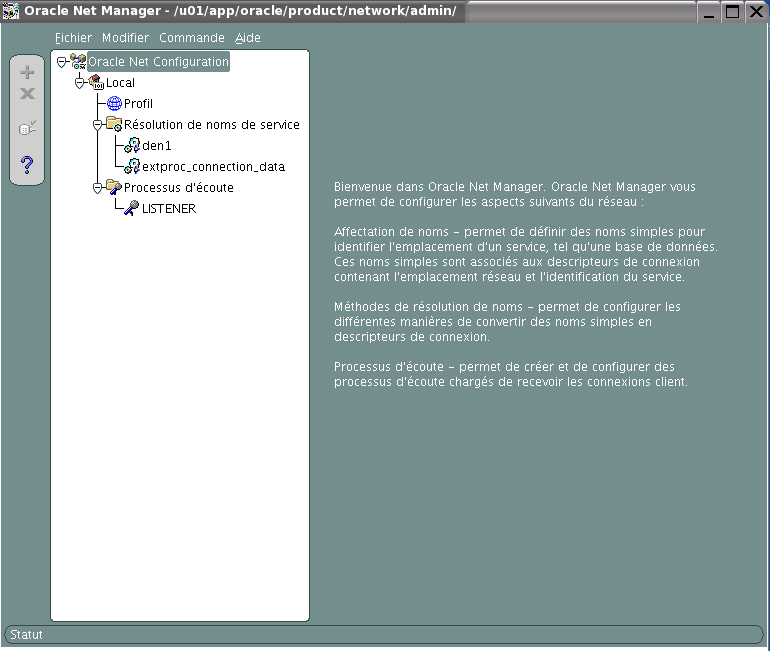Select Processus d'écoute tree item
Viewport: 770px width, 651px height.
[x=179, y=188]
